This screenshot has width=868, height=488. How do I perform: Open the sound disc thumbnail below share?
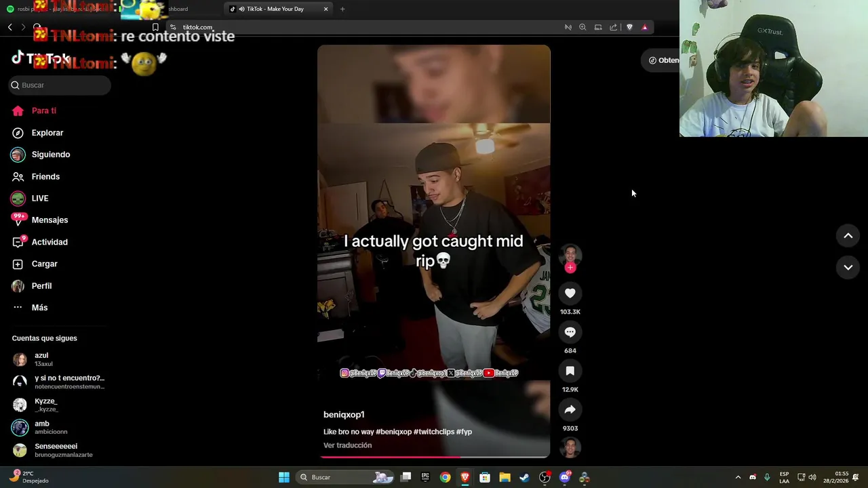(570, 447)
